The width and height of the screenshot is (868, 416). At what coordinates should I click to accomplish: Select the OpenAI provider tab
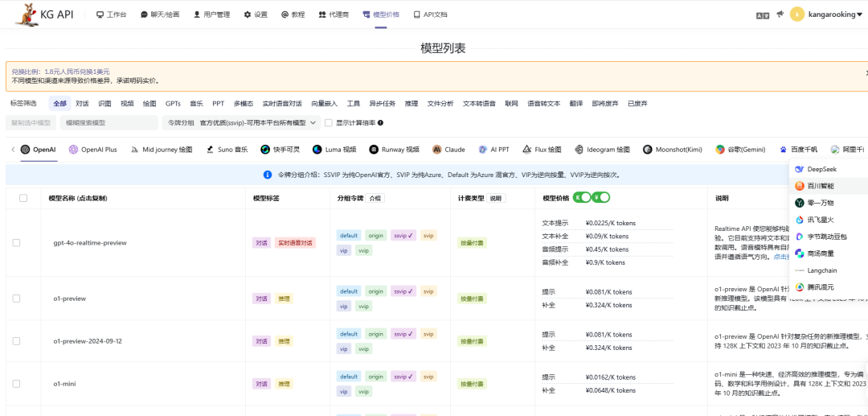click(39, 150)
